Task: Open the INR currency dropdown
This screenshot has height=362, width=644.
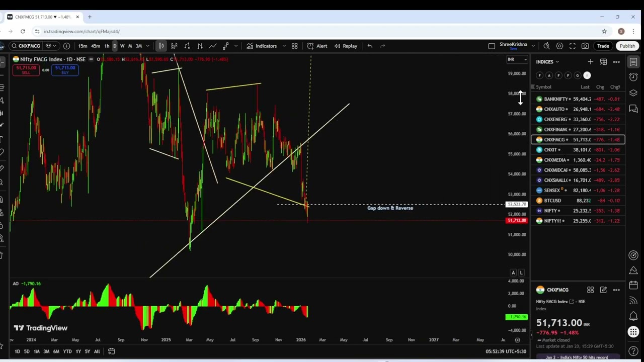Action: pos(517,59)
